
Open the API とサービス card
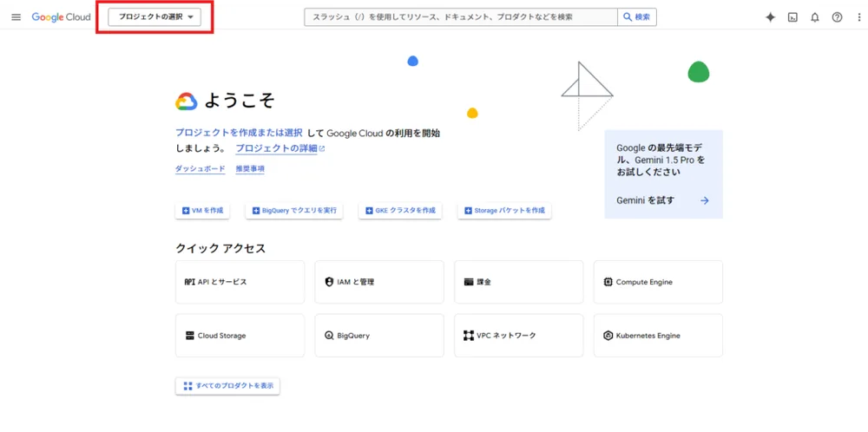click(x=240, y=282)
